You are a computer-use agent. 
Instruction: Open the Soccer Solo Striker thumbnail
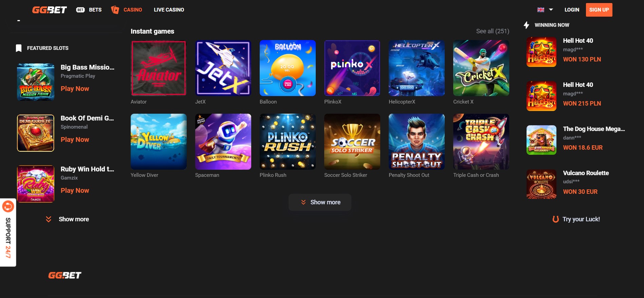[x=352, y=142]
